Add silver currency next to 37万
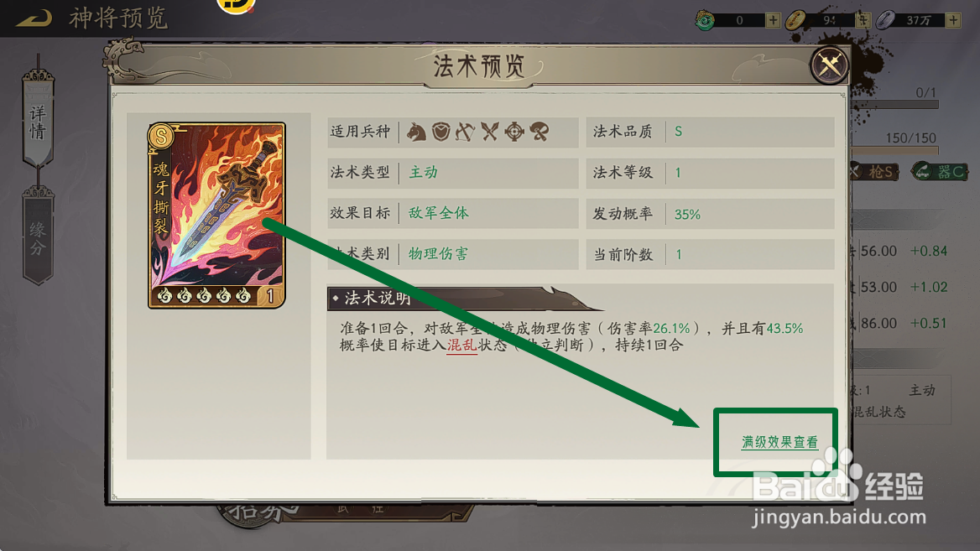980x551 pixels. click(x=953, y=20)
